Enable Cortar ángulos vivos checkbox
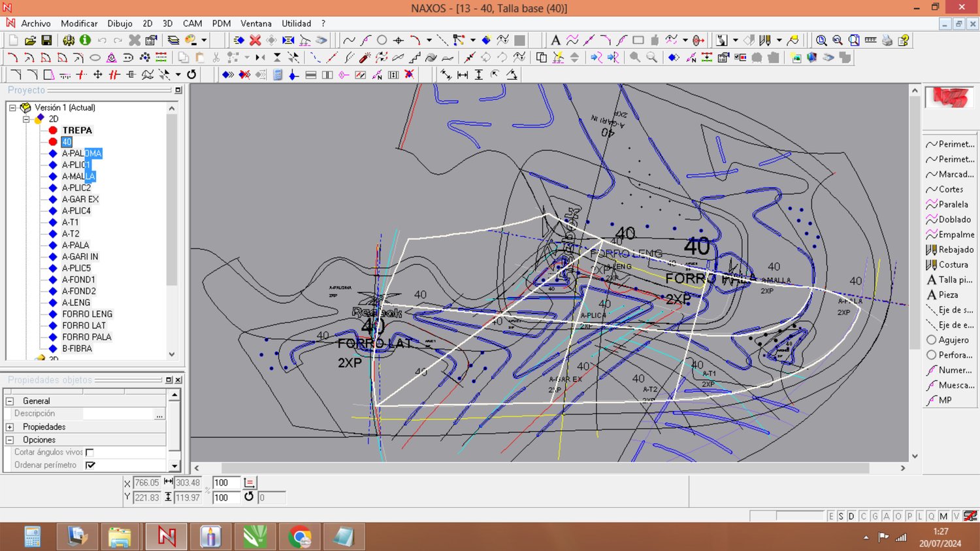The width and height of the screenshot is (980, 551). coord(90,452)
